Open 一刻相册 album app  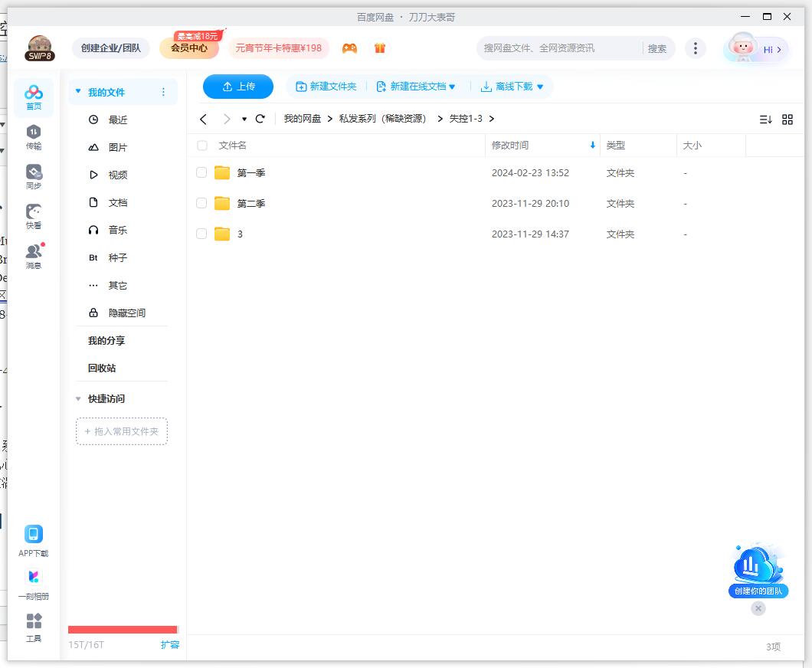(34, 584)
